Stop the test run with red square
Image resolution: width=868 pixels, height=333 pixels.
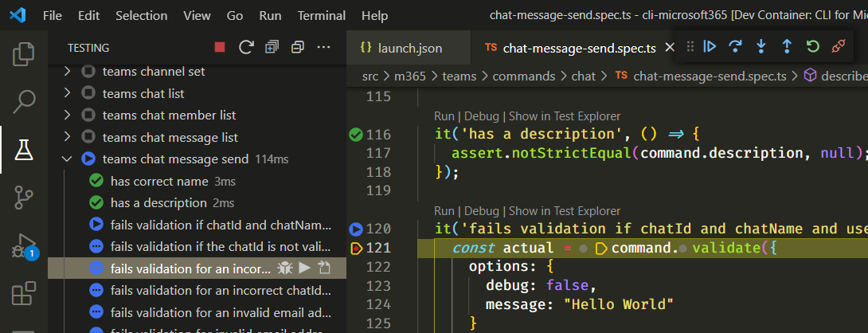220,48
